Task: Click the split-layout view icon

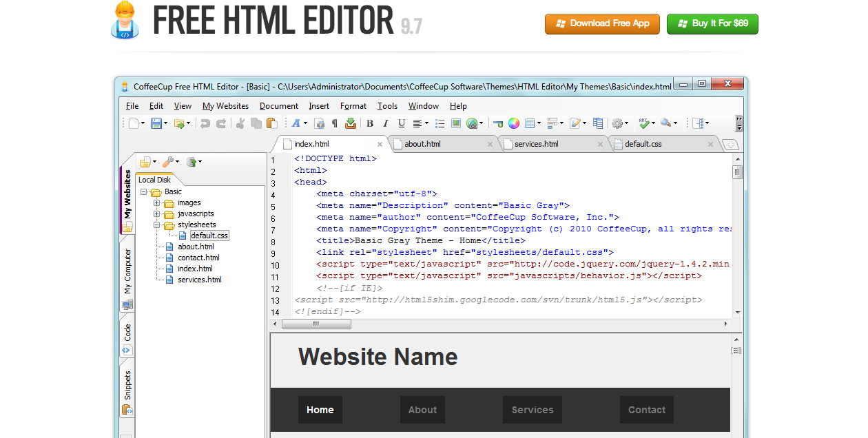Action: pos(699,123)
